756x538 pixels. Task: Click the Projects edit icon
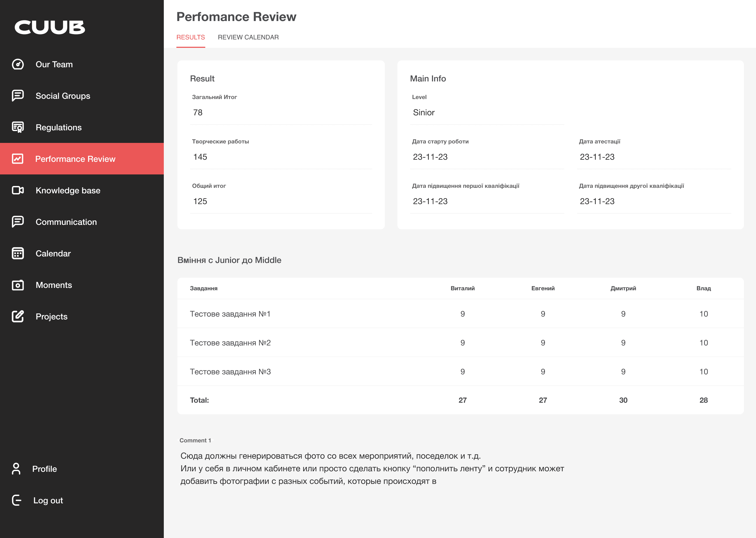coord(18,316)
